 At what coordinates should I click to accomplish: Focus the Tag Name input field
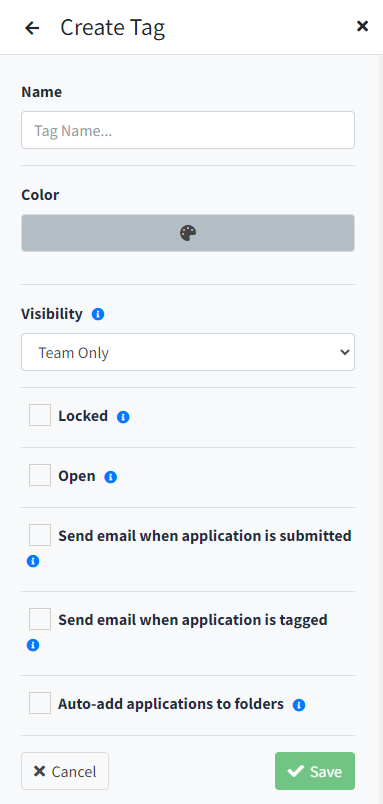(x=188, y=130)
